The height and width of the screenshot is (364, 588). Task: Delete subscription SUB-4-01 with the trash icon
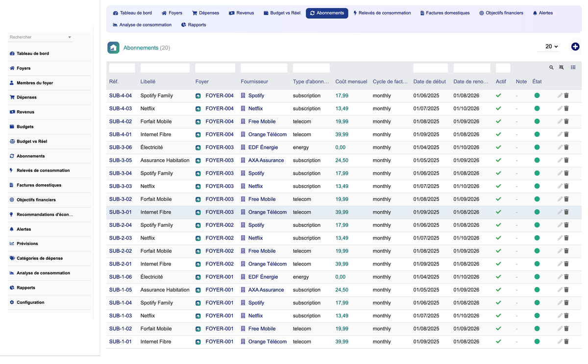pyautogui.click(x=566, y=134)
